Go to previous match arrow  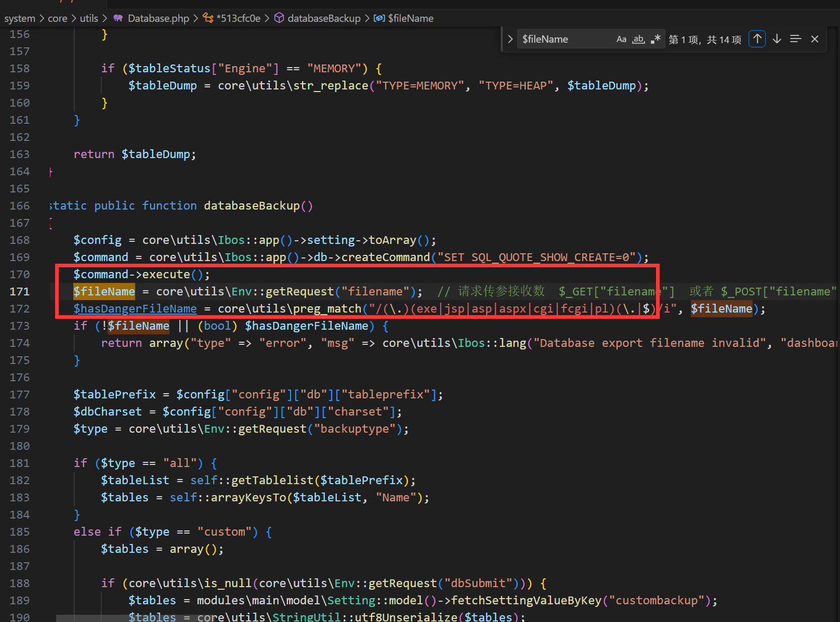(757, 39)
